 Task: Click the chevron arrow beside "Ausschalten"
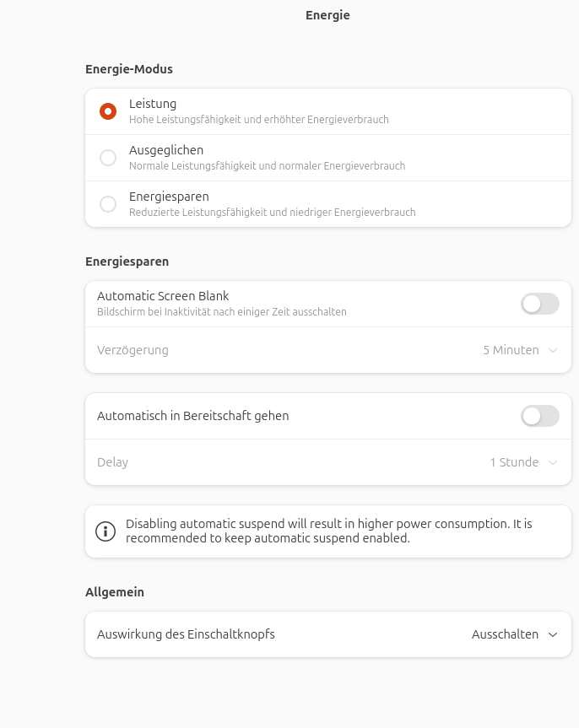(553, 634)
